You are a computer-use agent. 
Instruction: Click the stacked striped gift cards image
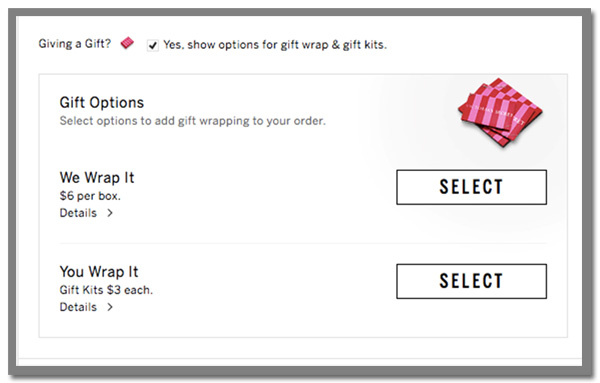[x=501, y=112]
